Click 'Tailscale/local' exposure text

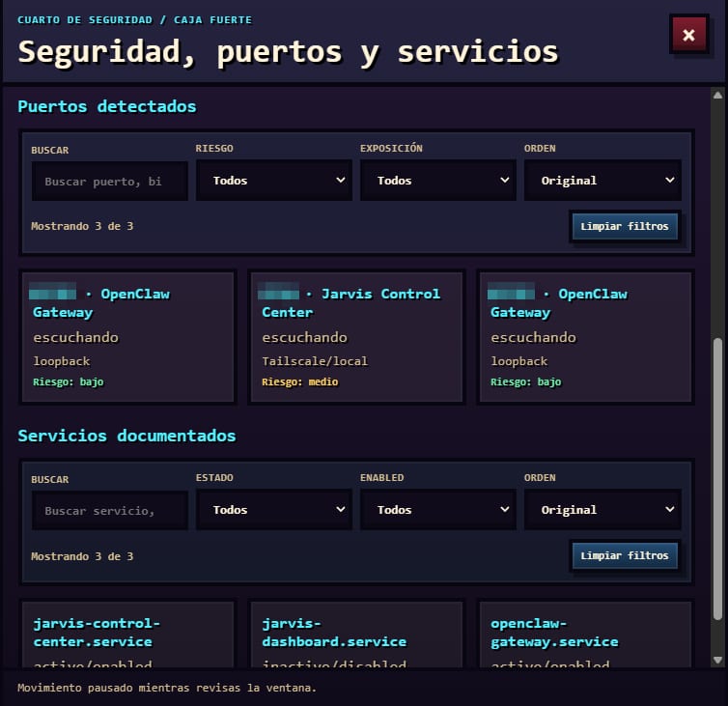point(315,361)
